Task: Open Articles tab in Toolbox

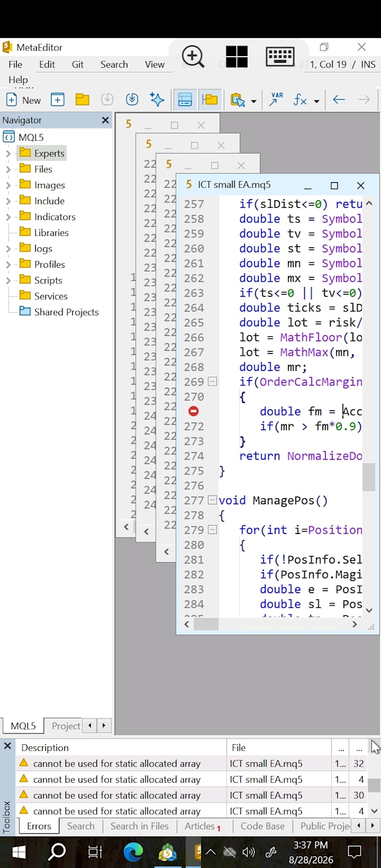Action: coord(202,826)
